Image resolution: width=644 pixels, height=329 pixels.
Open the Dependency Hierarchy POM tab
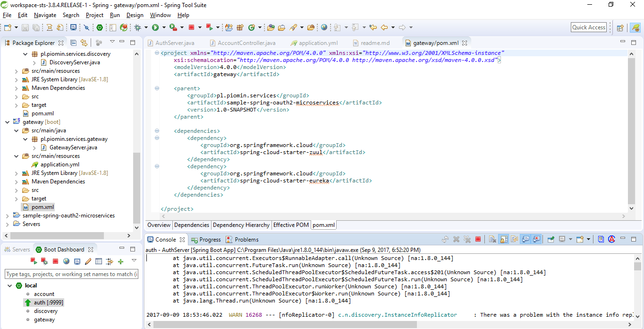point(241,225)
